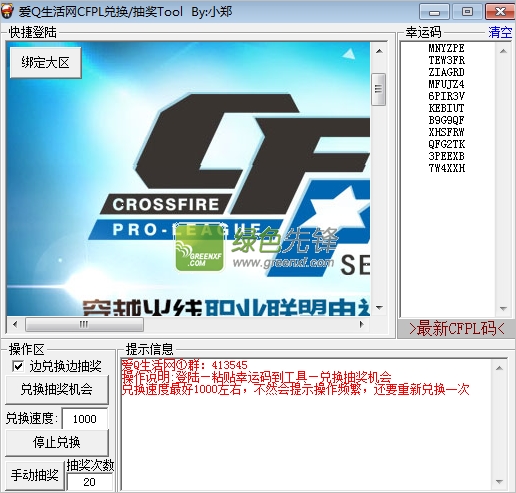Image resolution: width=516 pixels, height=493 pixels.
Task: Click the 操作说明 instruction line
Action: [x=256, y=377]
